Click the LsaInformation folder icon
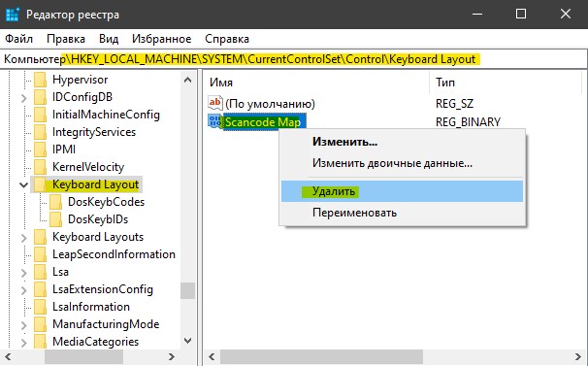 (x=40, y=307)
